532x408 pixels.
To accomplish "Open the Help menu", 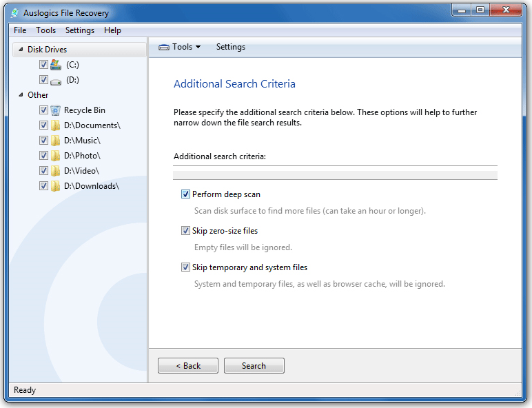I will point(112,30).
